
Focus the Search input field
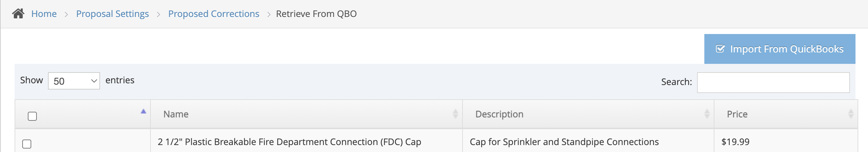point(773,83)
